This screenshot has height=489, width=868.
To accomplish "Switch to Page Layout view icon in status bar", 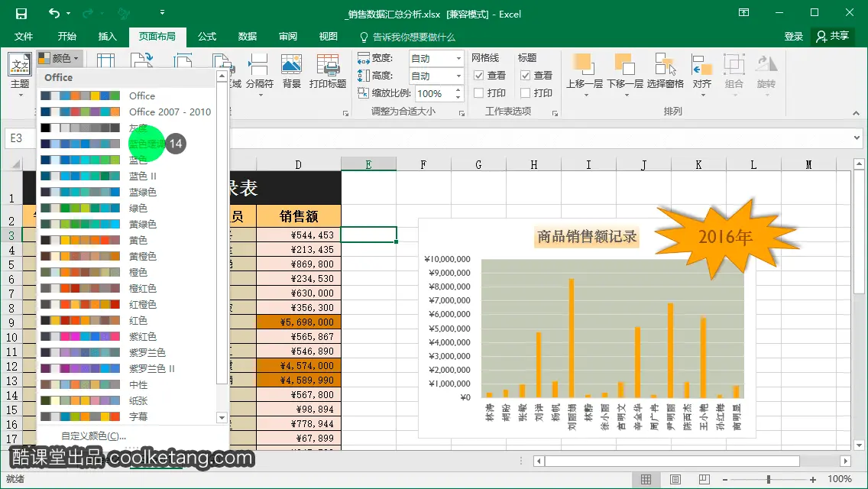I will pos(675,479).
